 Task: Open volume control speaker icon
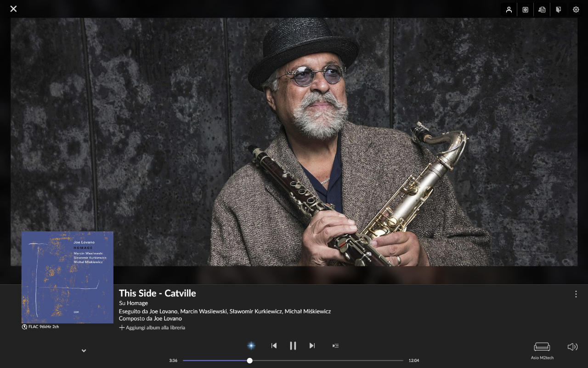[572, 347]
